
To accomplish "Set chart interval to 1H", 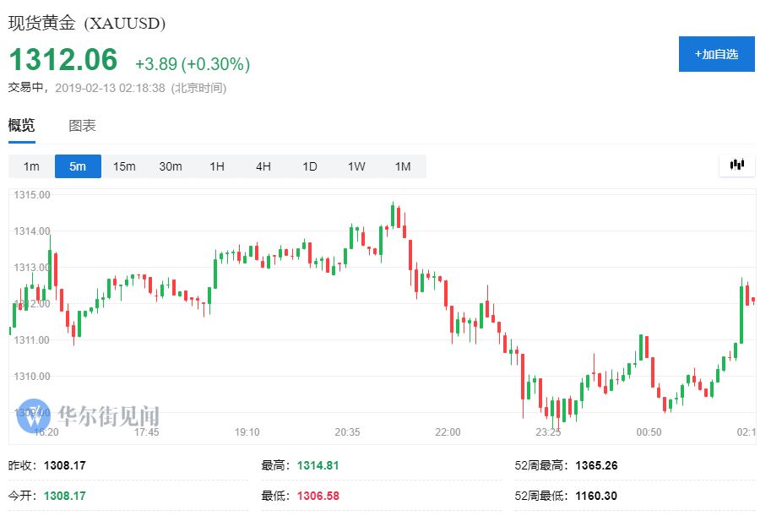I will (x=217, y=166).
